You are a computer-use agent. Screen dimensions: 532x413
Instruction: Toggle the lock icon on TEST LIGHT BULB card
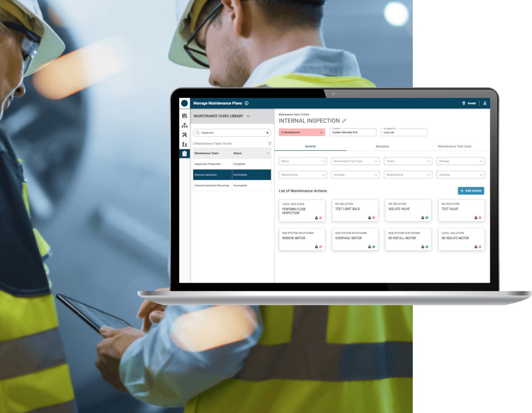click(370, 218)
